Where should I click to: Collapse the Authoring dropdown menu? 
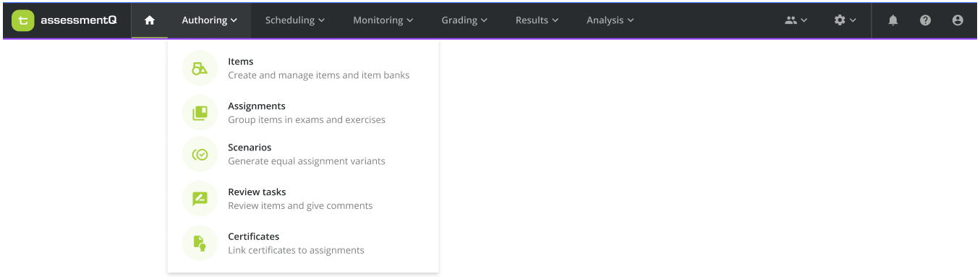pyautogui.click(x=210, y=20)
